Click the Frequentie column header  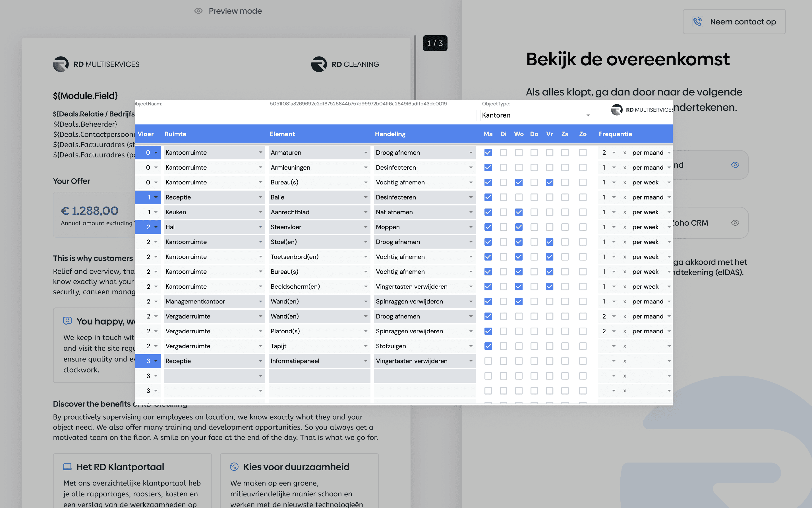[x=615, y=134]
